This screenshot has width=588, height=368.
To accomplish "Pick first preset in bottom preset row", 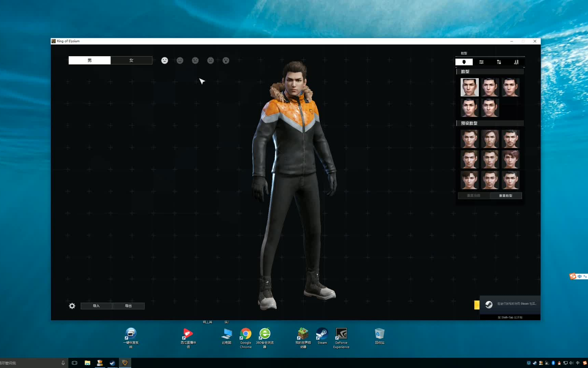I will tap(470, 180).
